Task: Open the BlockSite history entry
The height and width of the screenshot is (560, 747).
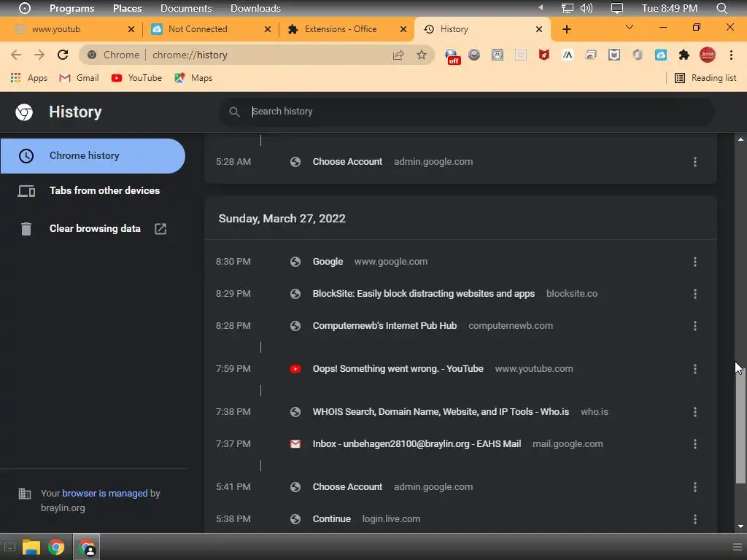Action: [424, 294]
